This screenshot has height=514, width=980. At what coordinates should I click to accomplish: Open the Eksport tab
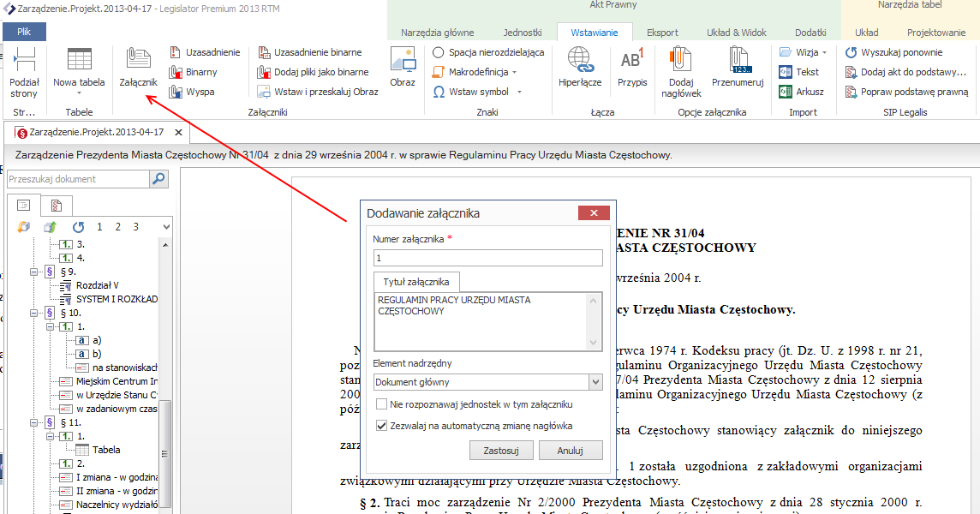tap(662, 33)
